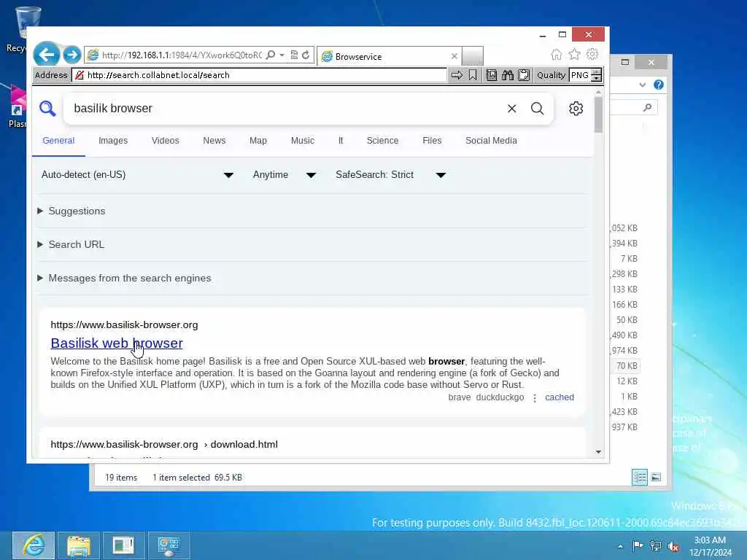Go forward with the IE forward arrow
Image resolution: width=747 pixels, height=560 pixels.
72,55
